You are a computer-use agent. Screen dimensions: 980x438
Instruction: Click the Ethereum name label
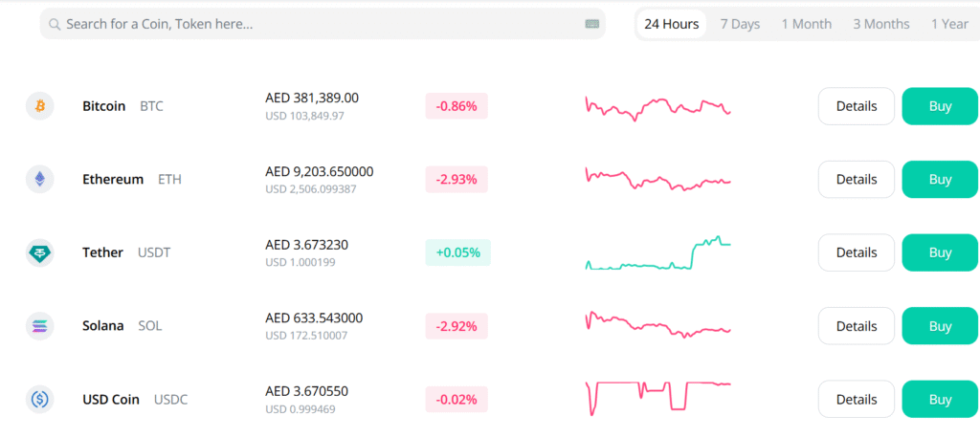pyautogui.click(x=113, y=180)
